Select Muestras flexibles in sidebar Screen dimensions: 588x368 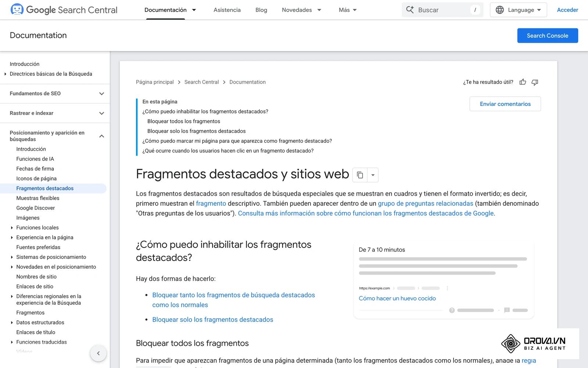(x=37, y=198)
